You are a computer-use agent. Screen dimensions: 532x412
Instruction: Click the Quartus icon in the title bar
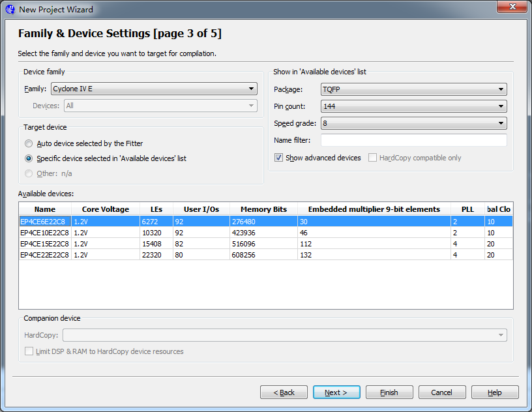coord(10,10)
